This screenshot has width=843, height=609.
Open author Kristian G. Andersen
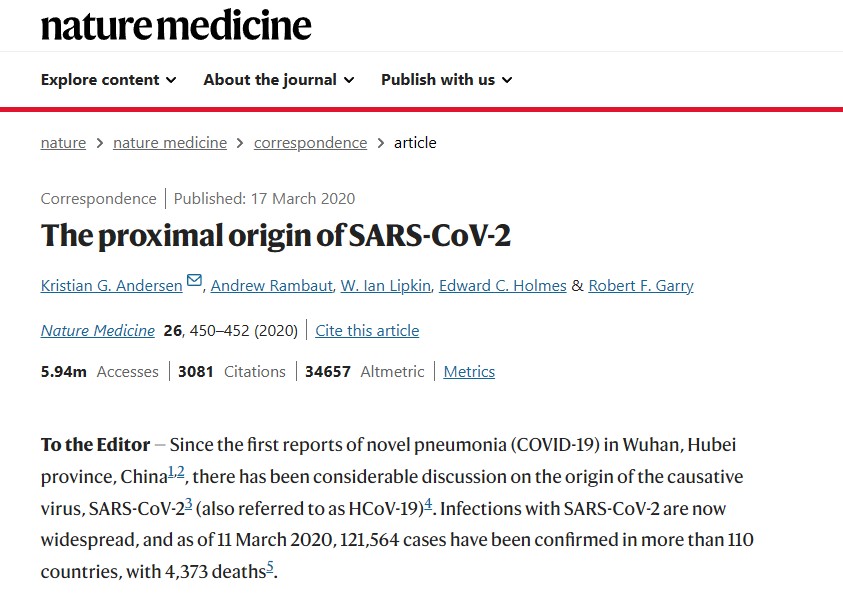click(x=112, y=285)
